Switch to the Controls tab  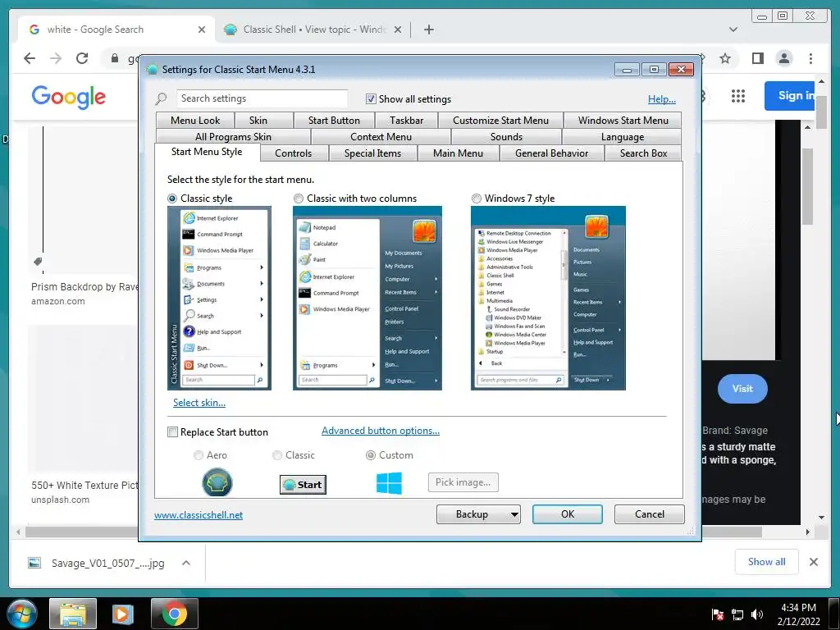[293, 153]
